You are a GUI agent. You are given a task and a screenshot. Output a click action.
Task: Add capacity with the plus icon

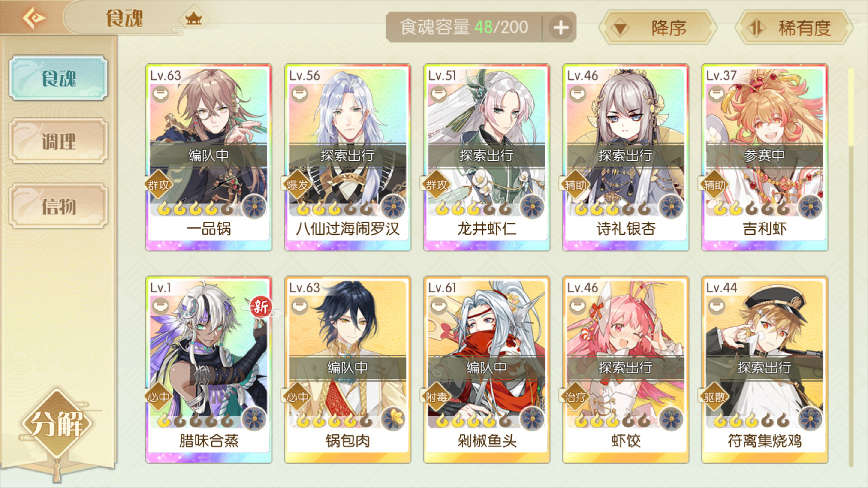[x=561, y=28]
